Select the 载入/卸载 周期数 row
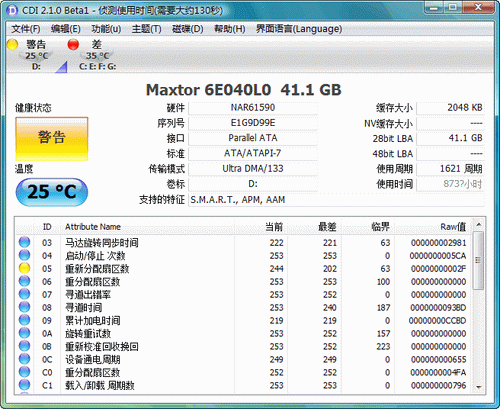This screenshot has height=409, width=500. point(243,386)
